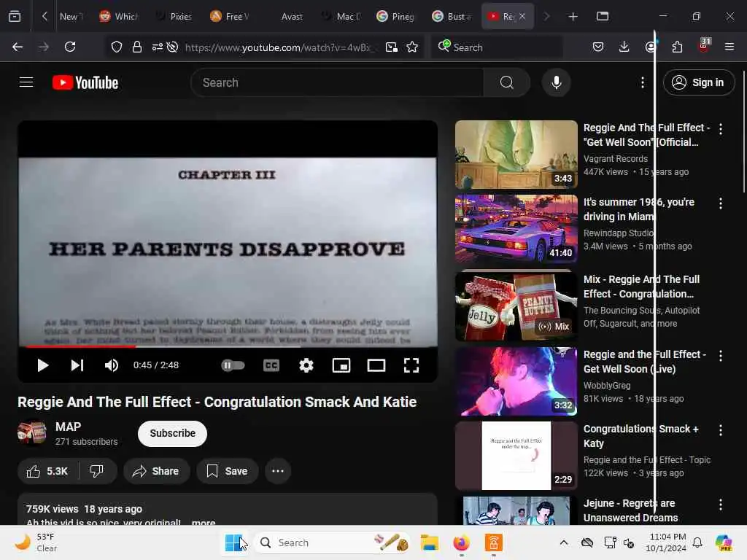Open options menu for 'It's summer 1986' video
This screenshot has height=560, width=747.
(720, 203)
